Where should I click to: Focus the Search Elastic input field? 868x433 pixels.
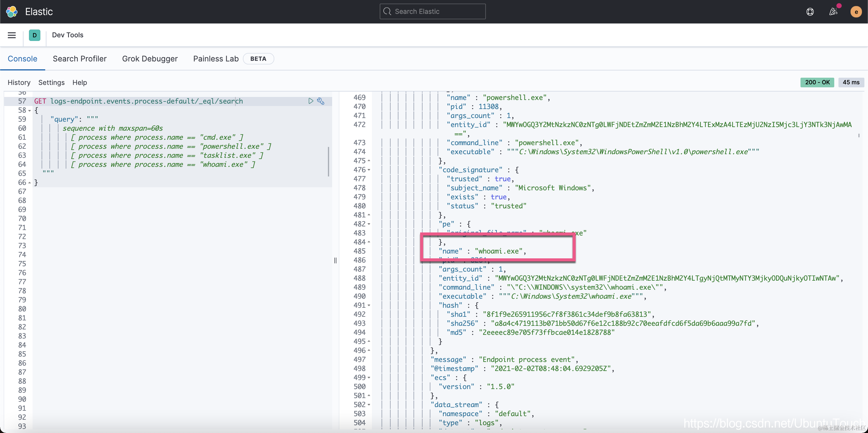[433, 11]
